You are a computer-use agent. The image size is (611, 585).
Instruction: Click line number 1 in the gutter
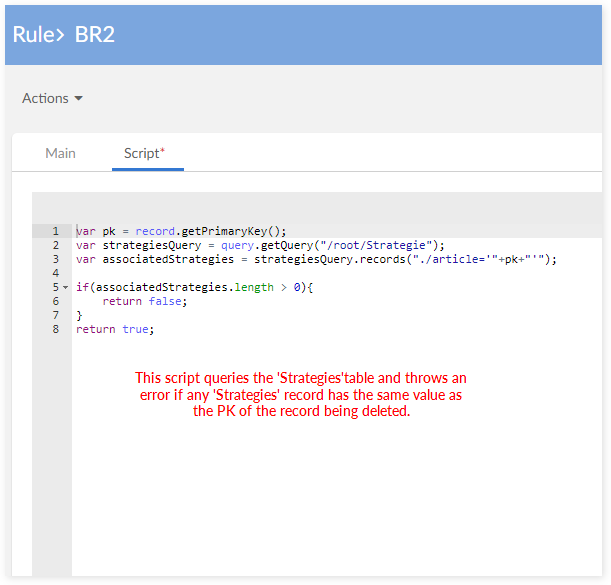[56, 231]
